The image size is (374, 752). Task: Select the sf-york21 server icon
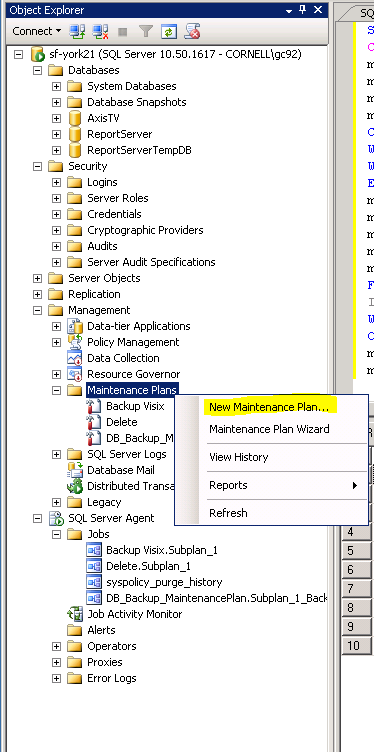pos(37,54)
